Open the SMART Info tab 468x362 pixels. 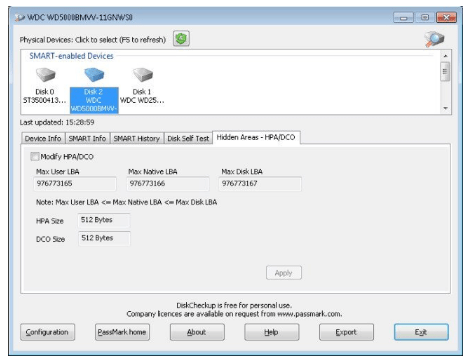(x=87, y=138)
